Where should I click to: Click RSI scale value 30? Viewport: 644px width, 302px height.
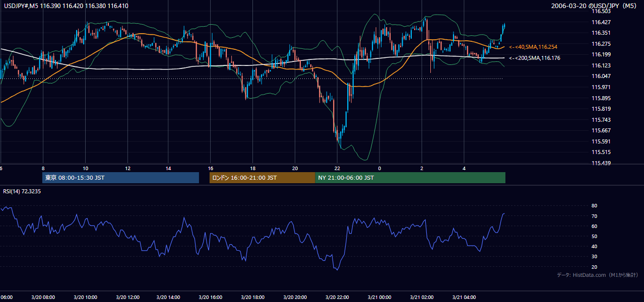point(594,257)
